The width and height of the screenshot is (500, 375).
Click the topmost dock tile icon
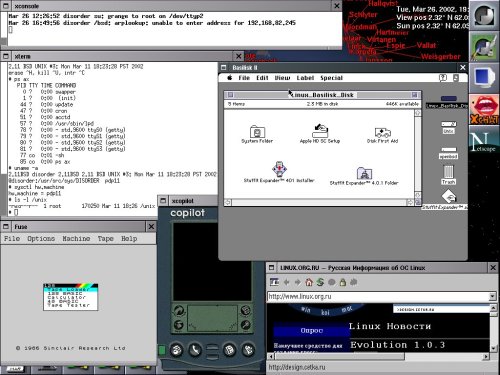pos(484,15)
